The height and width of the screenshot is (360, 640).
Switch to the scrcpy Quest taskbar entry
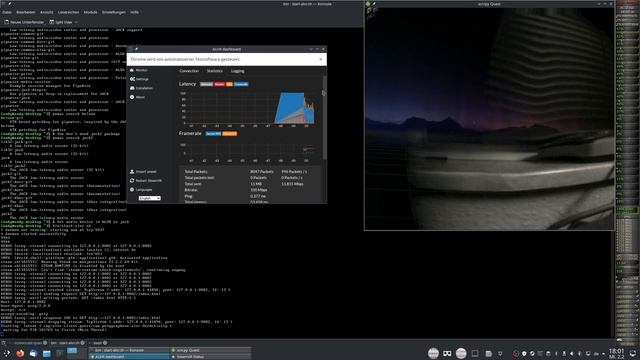[210, 350]
